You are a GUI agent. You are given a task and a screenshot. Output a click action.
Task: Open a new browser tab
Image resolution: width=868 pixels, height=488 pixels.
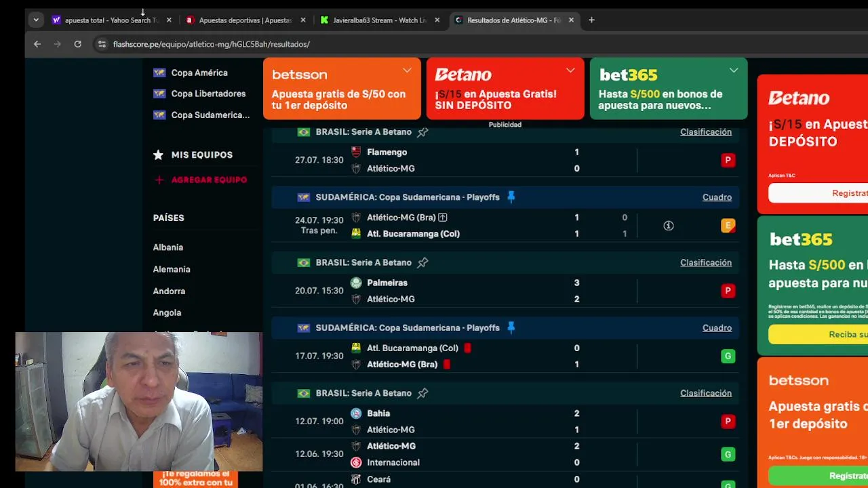[591, 20]
